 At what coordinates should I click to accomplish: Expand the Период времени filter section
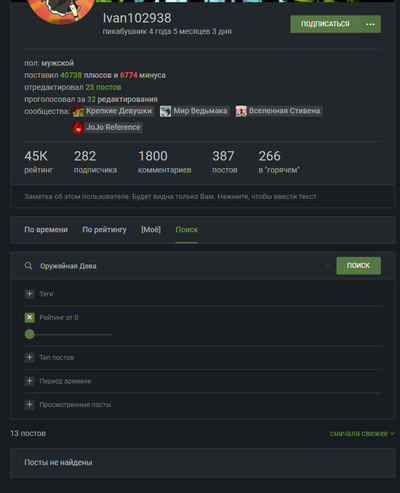pyautogui.click(x=30, y=381)
